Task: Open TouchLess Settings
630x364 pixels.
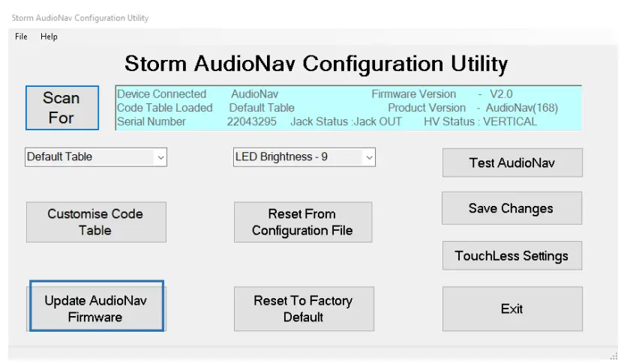Action: [x=511, y=255]
